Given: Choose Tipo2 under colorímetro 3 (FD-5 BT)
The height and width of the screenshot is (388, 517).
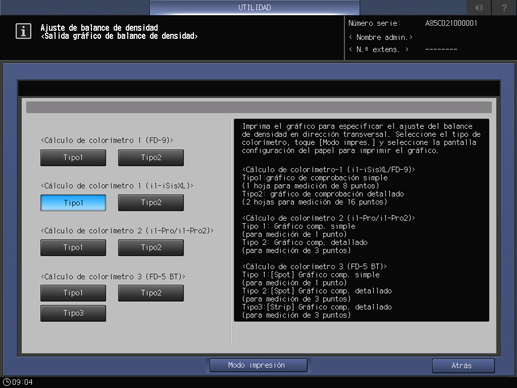Looking at the screenshot, I should tap(151, 293).
